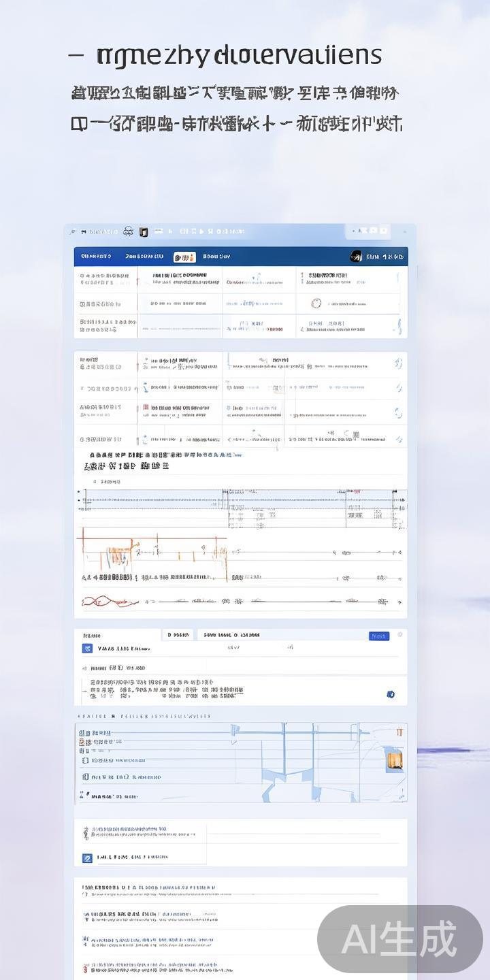Open the second tab in the blue navigation bar
This screenshot has height=980, width=490.
pos(144,257)
